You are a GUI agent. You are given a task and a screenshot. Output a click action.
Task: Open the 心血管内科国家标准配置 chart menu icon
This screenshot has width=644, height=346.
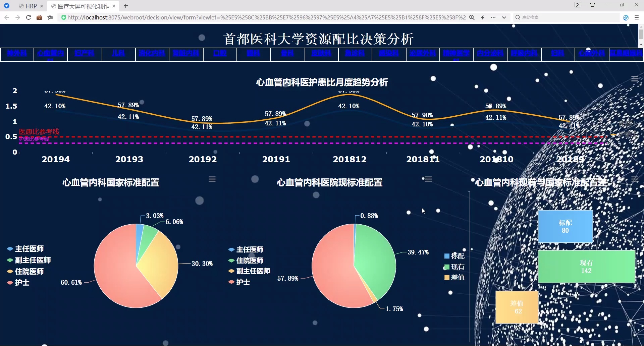[212, 179]
